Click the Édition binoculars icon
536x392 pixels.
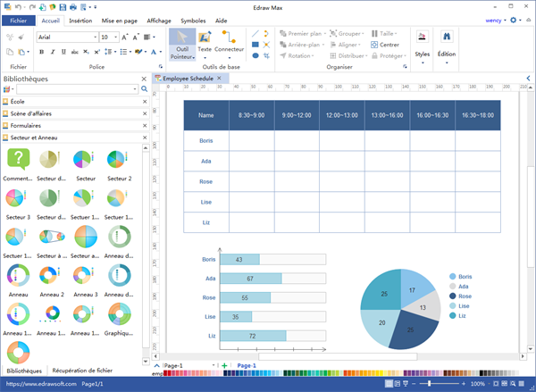447,37
